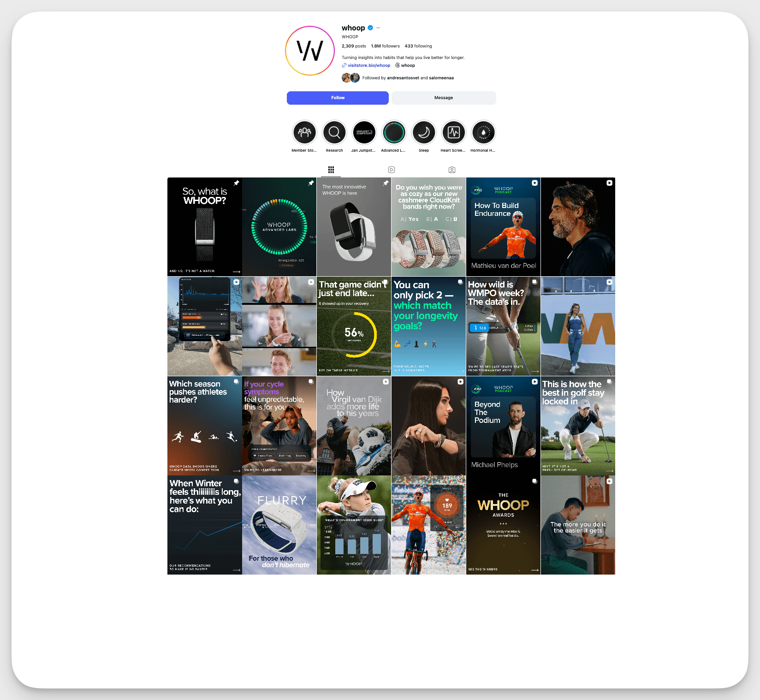Viewport: 760px width, 700px height.
Task: Switch to the posts grid tab
Action: coord(331,170)
